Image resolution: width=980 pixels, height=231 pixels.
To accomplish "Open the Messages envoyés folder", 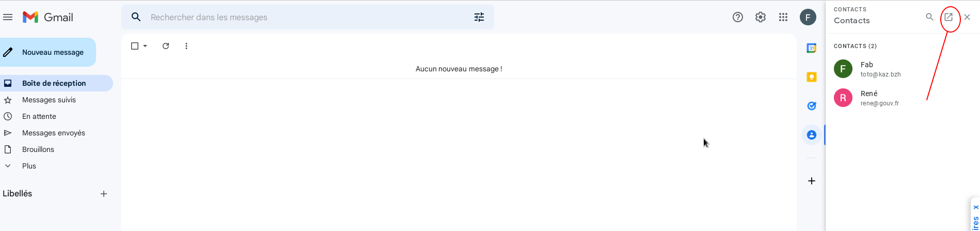I will pos(53,133).
